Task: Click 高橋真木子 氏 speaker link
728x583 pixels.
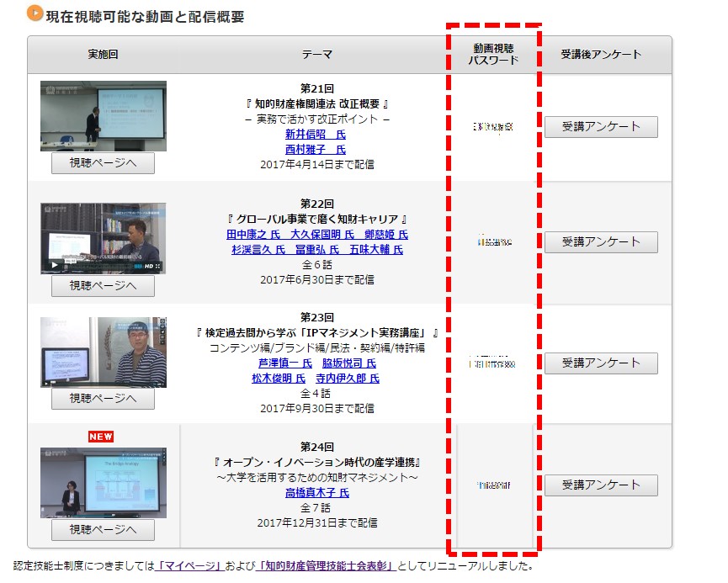Action: pos(316,493)
